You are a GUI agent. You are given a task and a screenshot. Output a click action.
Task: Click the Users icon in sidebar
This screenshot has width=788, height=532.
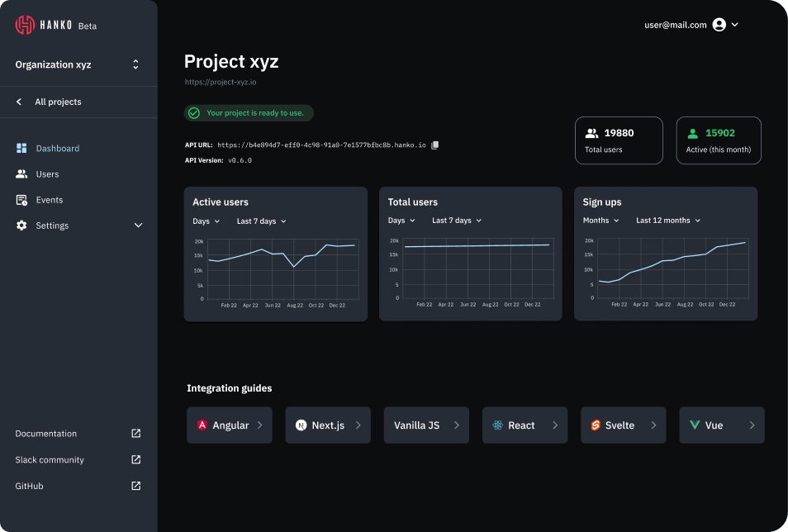click(x=21, y=174)
